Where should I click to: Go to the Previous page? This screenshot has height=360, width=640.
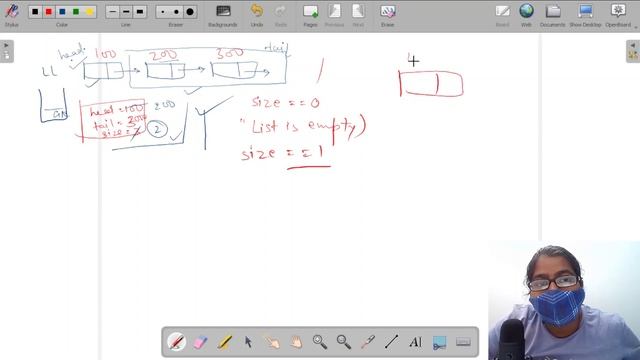(334, 16)
